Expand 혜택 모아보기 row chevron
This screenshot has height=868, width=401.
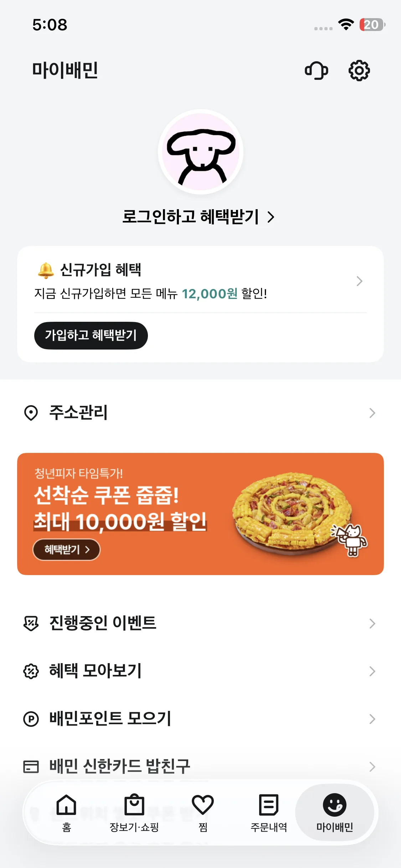[372, 671]
